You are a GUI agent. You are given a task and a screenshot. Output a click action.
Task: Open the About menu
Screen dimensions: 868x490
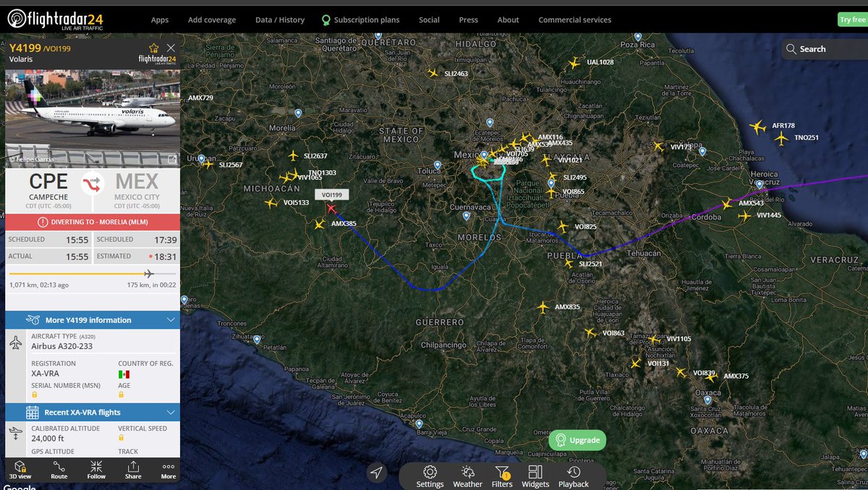509,20
